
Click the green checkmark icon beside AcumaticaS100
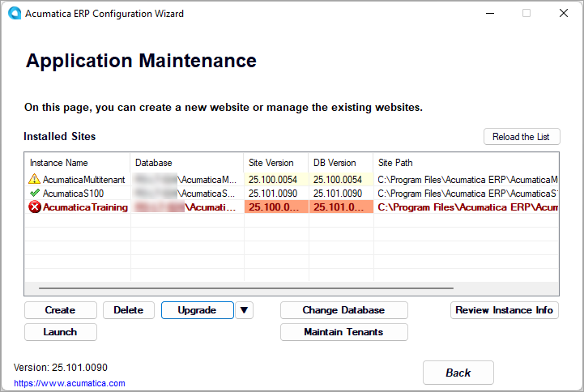[x=35, y=193]
